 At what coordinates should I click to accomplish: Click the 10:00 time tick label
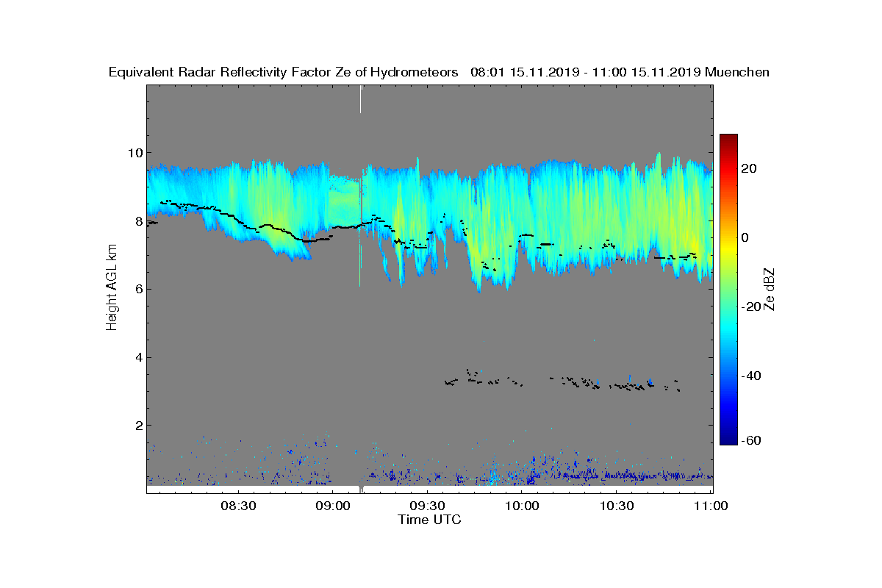(522, 506)
